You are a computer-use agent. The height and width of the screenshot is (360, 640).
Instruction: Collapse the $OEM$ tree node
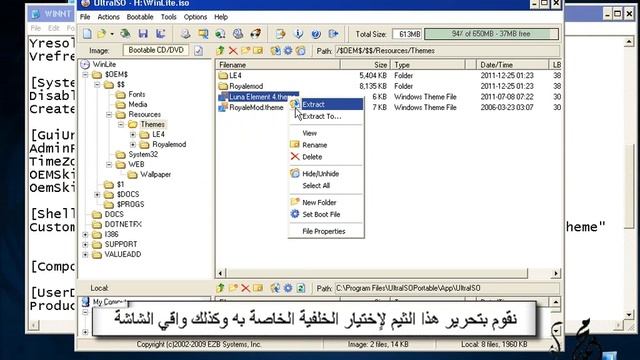(85, 75)
